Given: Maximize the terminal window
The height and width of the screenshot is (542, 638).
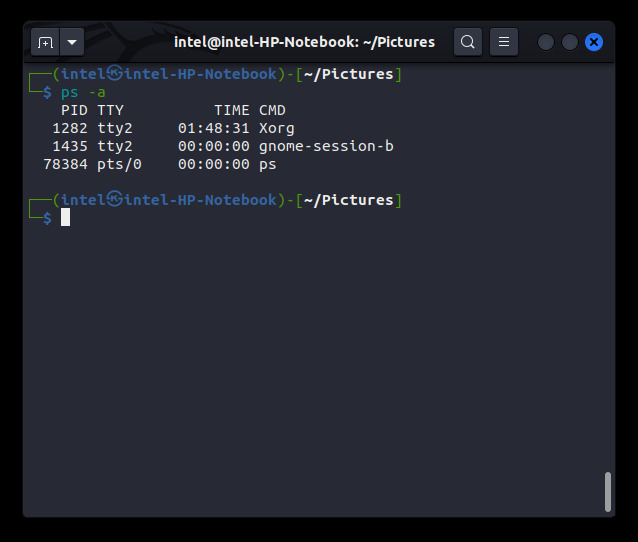Looking at the screenshot, I should [570, 42].
